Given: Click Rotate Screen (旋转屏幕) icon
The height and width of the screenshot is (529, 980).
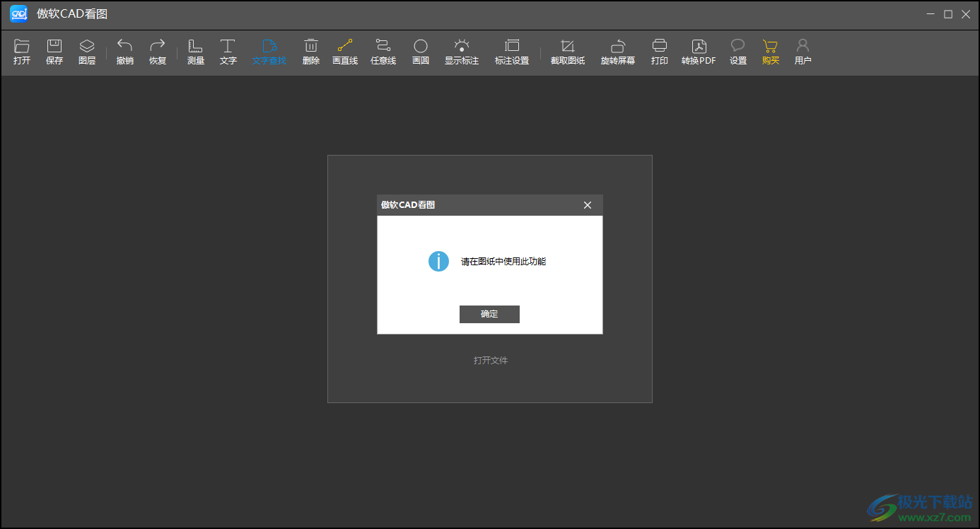Looking at the screenshot, I should point(618,47).
